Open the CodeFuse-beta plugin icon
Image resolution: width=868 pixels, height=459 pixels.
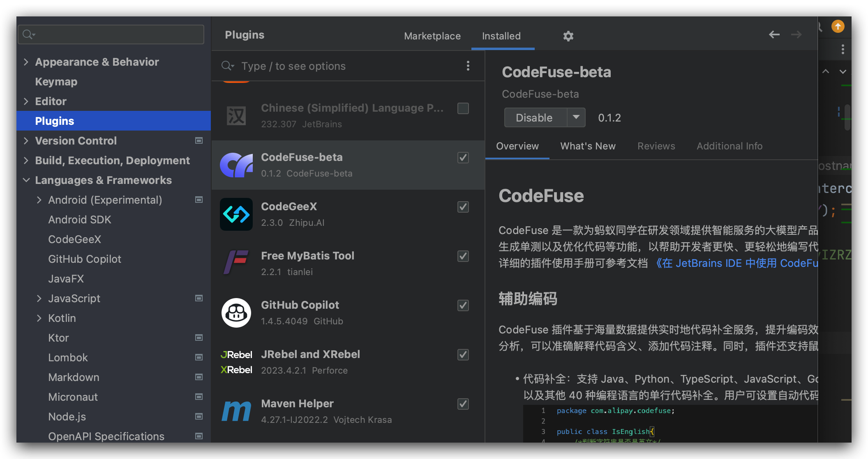pos(236,165)
